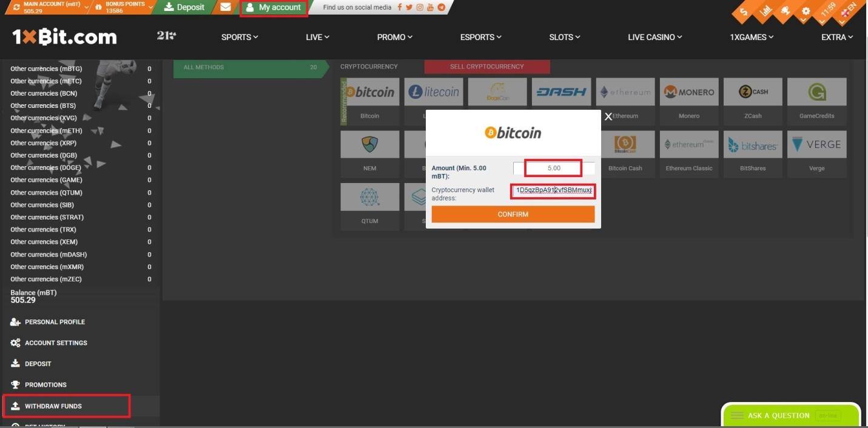Image resolution: width=868 pixels, height=428 pixels.
Task: Select the ZCash payment tile
Action: click(x=753, y=101)
